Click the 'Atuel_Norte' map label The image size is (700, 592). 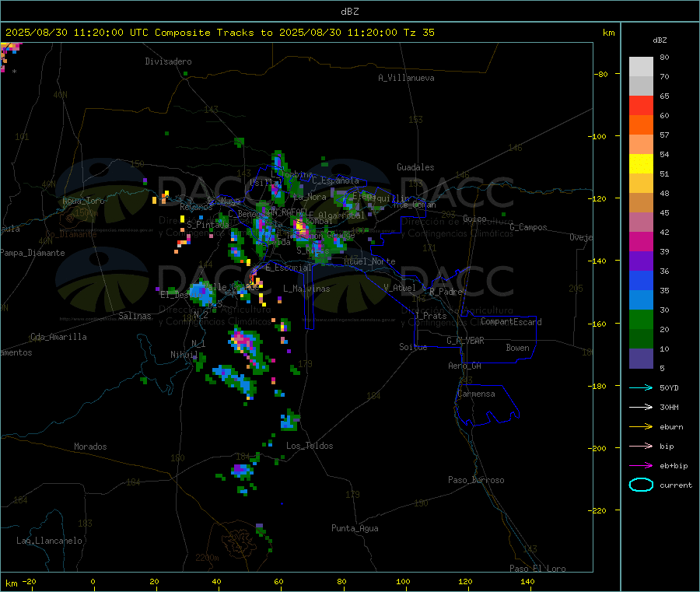pyautogui.click(x=369, y=261)
